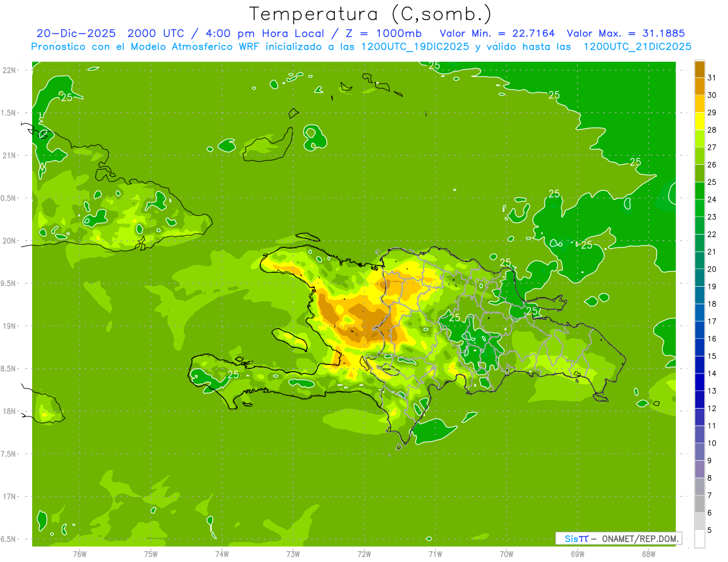Screen dimensions: 728x562
Task: Click the "68W" longitude label
Action: (649, 554)
